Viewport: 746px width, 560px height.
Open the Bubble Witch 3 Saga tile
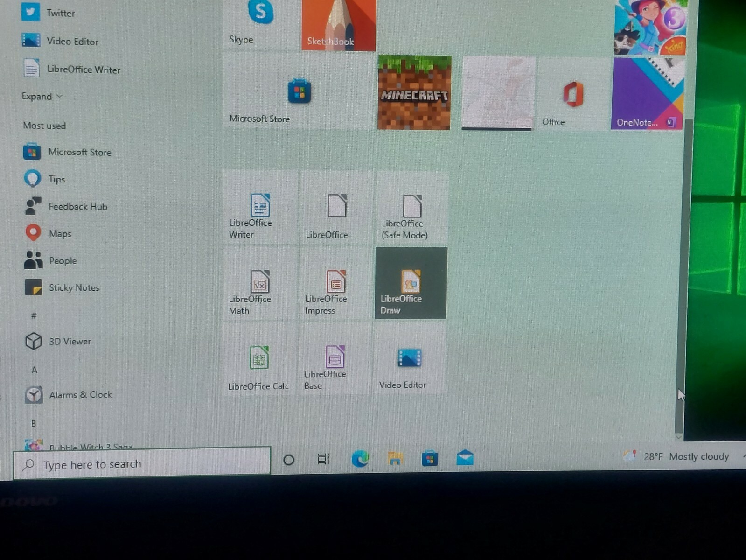[x=650, y=27]
